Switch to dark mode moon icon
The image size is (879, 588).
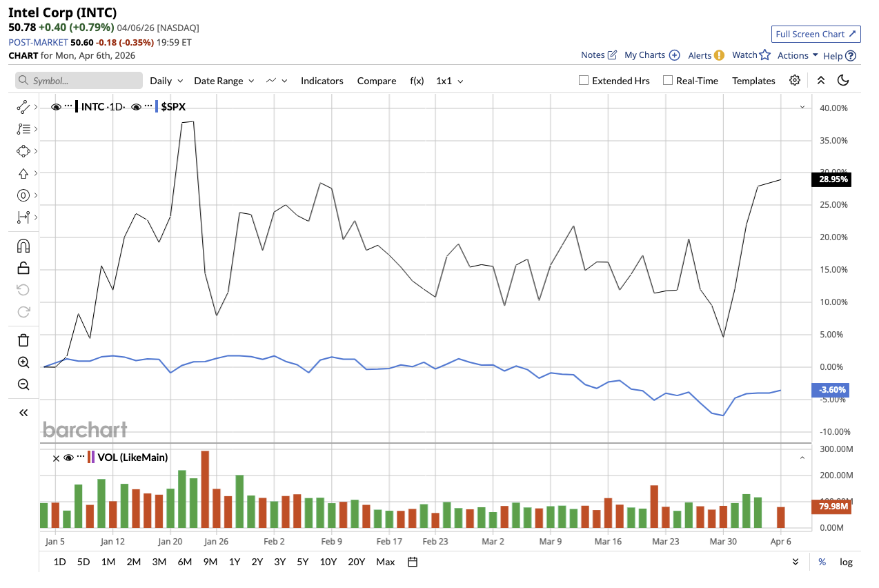[843, 80]
